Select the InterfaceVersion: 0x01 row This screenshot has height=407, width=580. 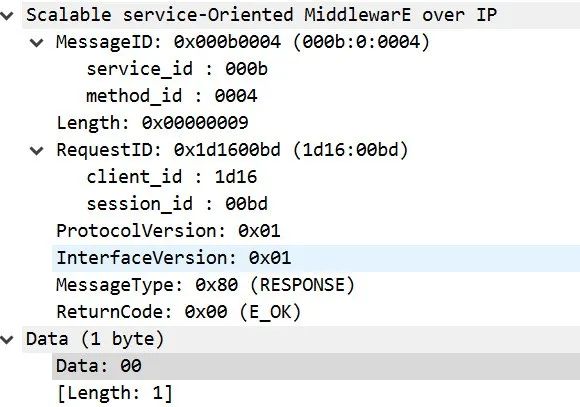coord(316,258)
